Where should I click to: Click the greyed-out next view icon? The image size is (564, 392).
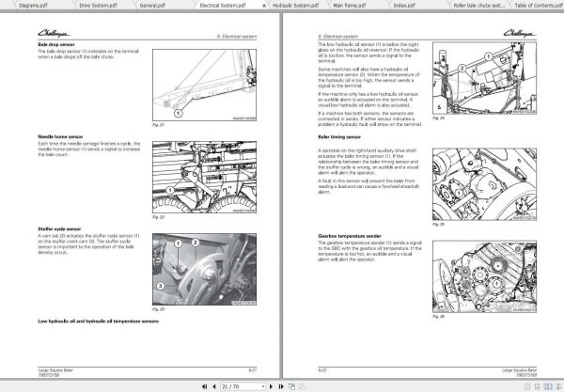(x=302, y=386)
